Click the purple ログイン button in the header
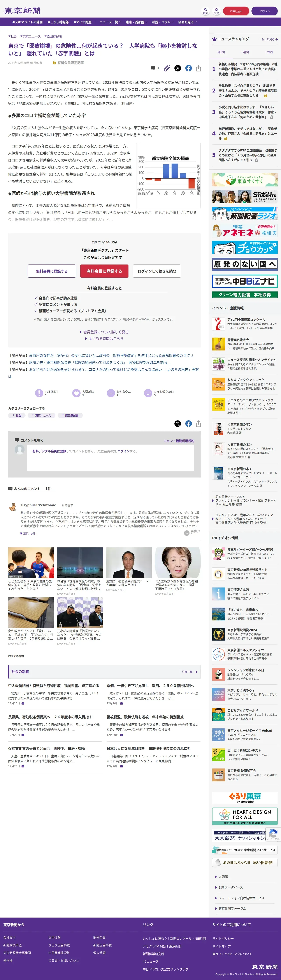This screenshot has height=980, width=281. pyautogui.click(x=265, y=11)
